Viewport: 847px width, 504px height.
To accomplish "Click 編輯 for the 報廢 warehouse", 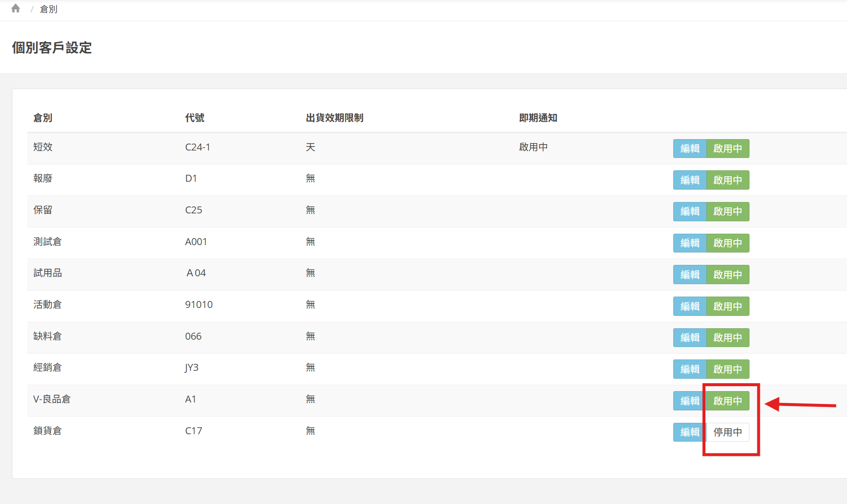I will (690, 180).
